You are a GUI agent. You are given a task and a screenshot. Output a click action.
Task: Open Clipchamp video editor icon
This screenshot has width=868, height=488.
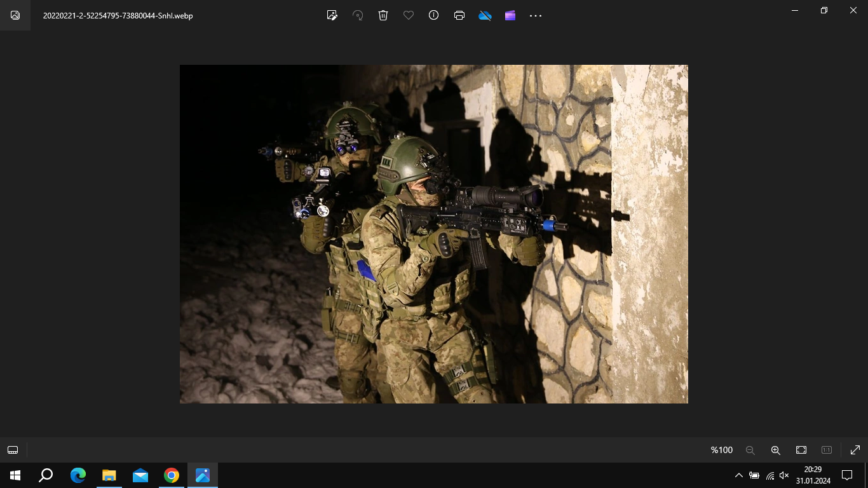[x=510, y=15]
